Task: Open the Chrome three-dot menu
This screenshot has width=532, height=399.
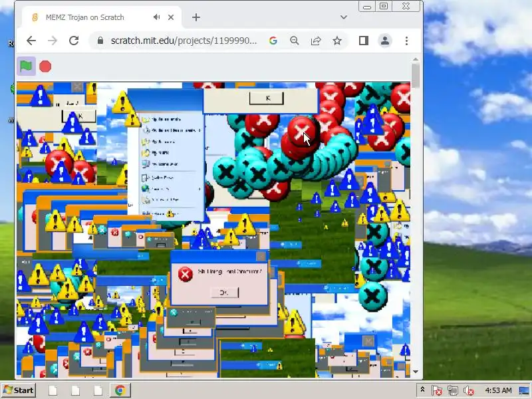Action: (x=406, y=41)
